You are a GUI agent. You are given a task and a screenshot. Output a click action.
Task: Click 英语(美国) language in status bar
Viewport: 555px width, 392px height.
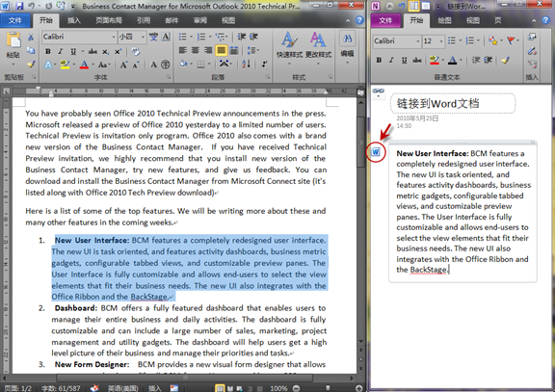[122, 388]
